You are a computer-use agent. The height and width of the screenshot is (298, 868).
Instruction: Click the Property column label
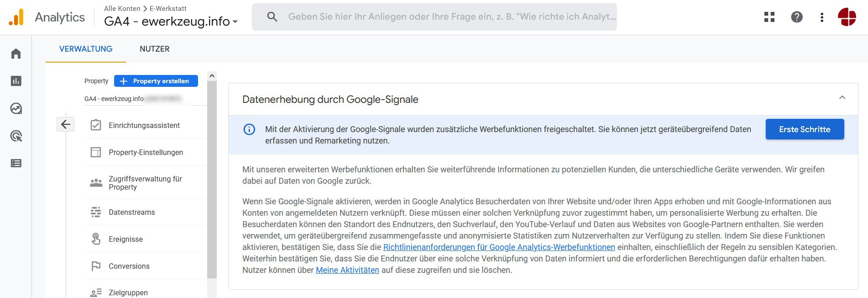coord(96,81)
